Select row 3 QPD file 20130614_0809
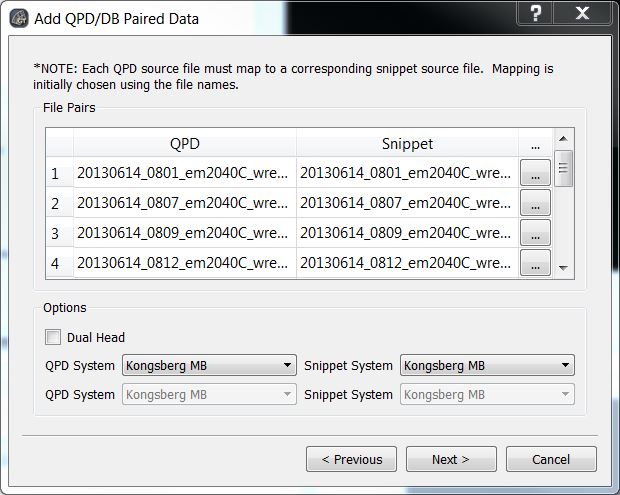Screen dimensions: 620x495 tap(185, 233)
